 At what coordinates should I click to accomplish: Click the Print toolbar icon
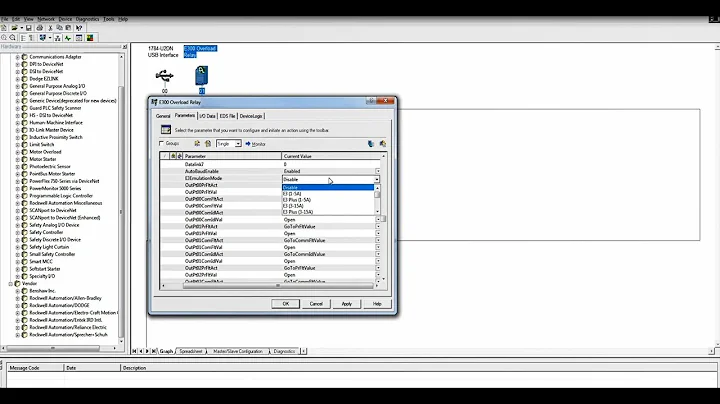39,28
